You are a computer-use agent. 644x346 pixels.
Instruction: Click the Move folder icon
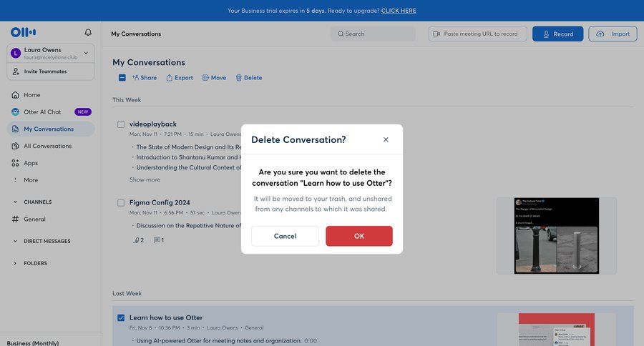pos(205,78)
